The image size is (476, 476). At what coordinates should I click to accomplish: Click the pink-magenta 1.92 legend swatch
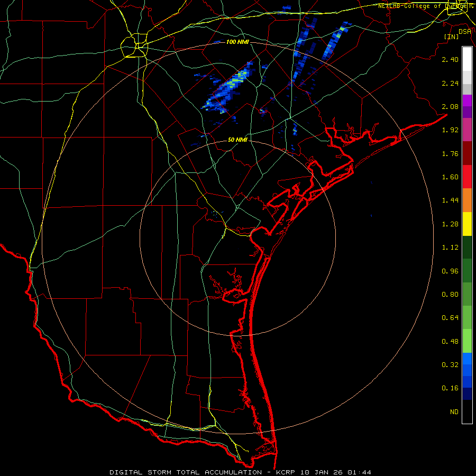[467, 130]
